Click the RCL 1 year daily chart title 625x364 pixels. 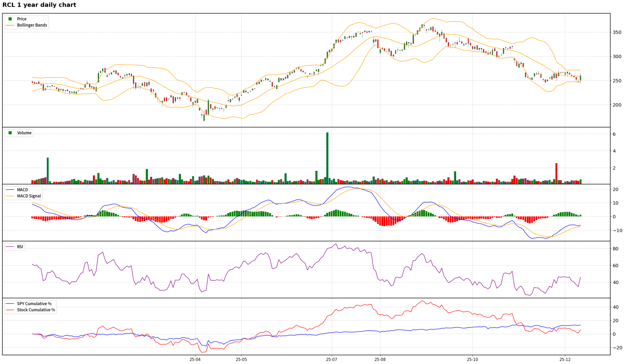click(39, 5)
